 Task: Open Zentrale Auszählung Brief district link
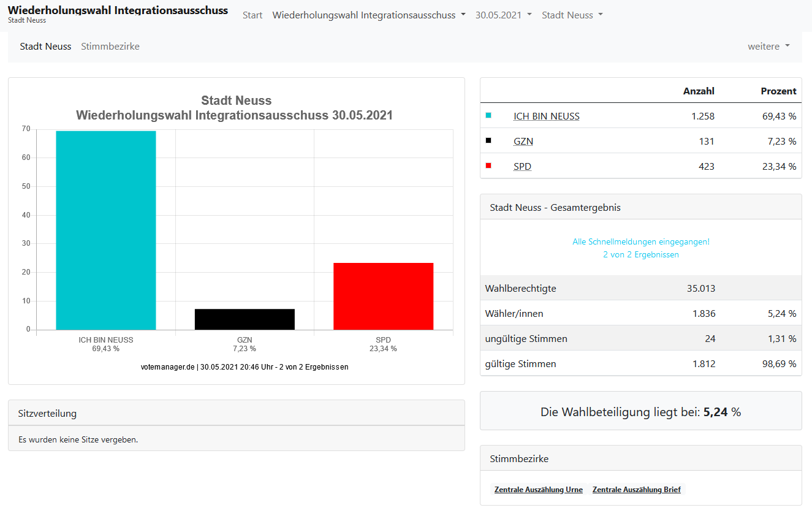[637, 490]
